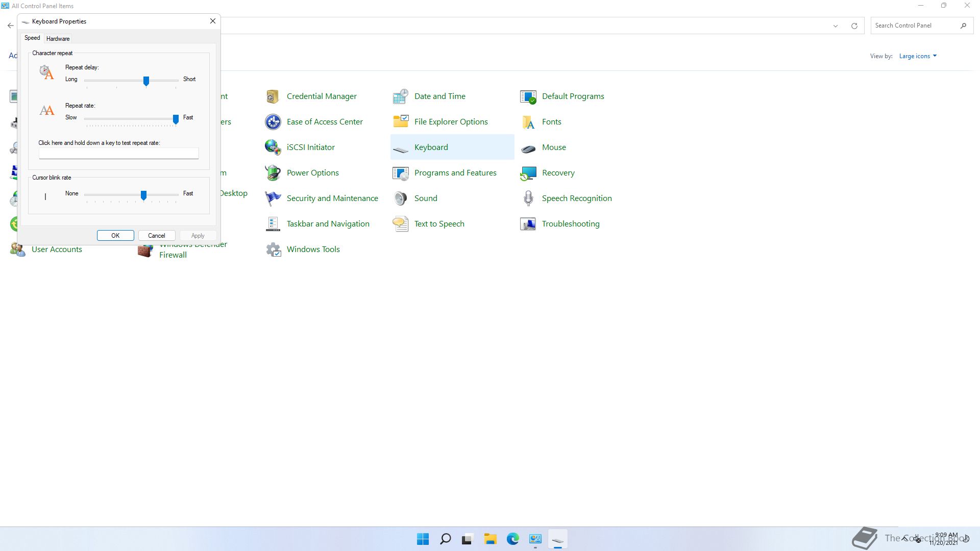Screen dimensions: 980x551
Task: Open the Mouse icon
Action: [528, 148]
